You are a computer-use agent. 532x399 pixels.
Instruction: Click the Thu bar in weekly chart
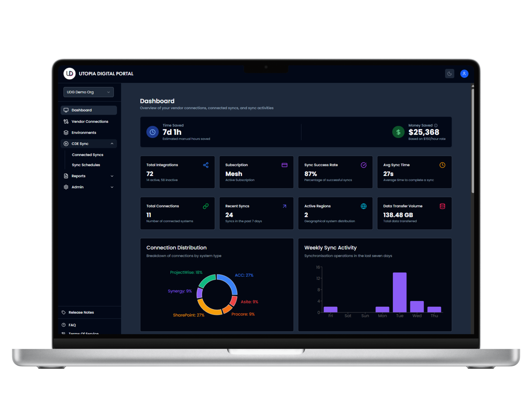434,310
